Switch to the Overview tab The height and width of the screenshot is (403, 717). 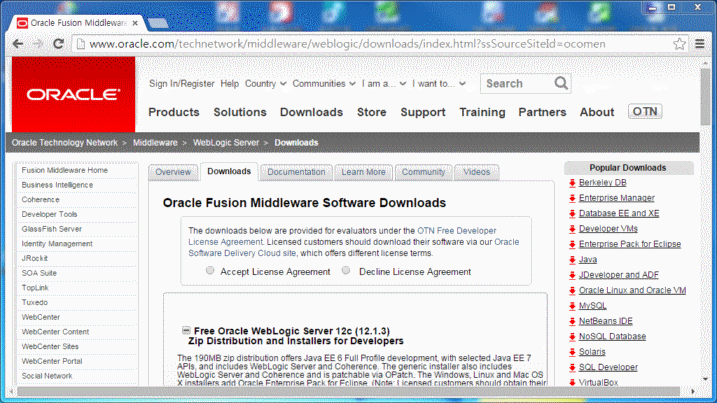point(173,172)
